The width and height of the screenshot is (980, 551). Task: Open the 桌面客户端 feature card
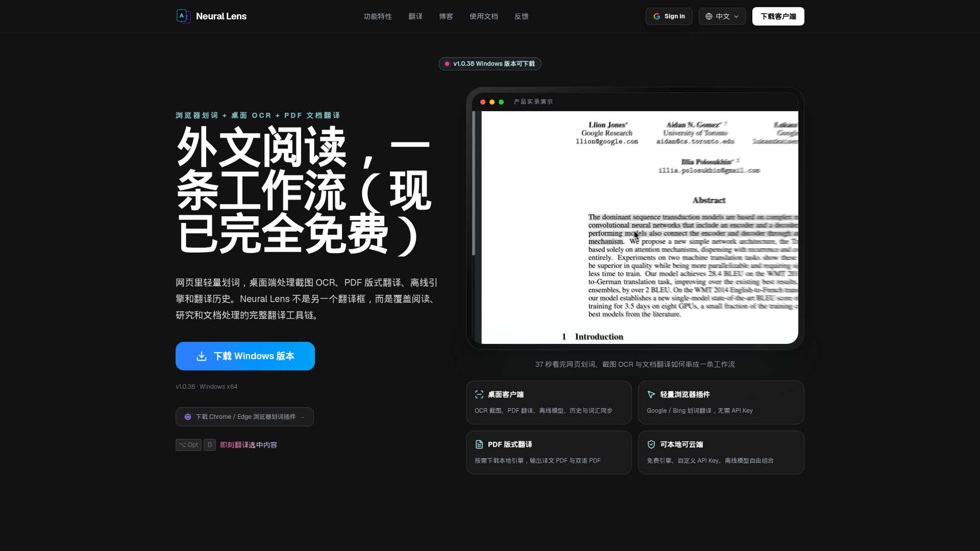(549, 403)
